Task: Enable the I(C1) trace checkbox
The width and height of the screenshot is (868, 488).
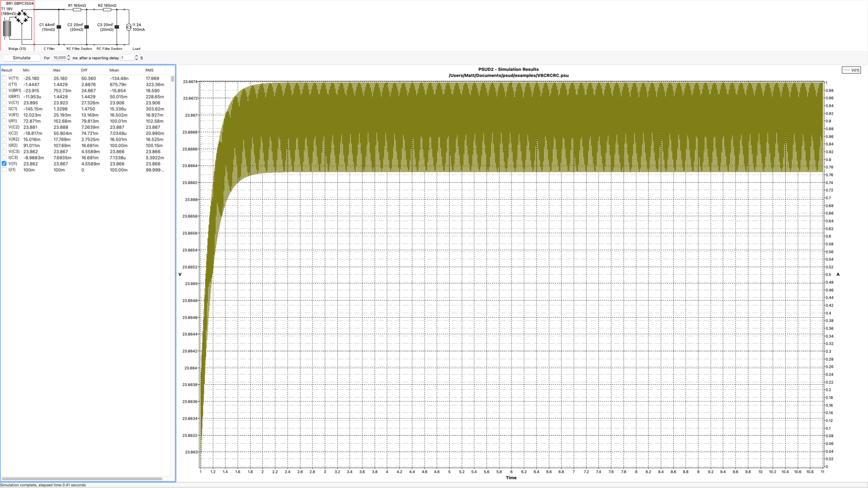Action: pos(4,109)
